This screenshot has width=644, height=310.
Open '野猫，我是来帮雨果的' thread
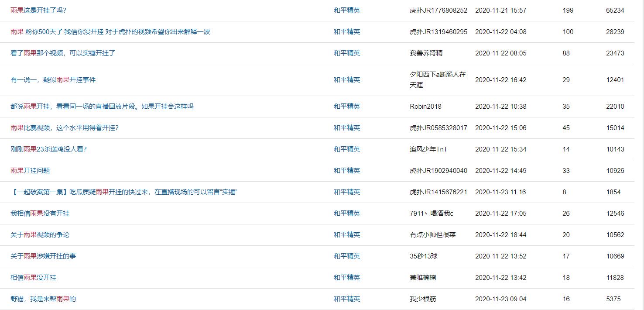click(x=43, y=299)
